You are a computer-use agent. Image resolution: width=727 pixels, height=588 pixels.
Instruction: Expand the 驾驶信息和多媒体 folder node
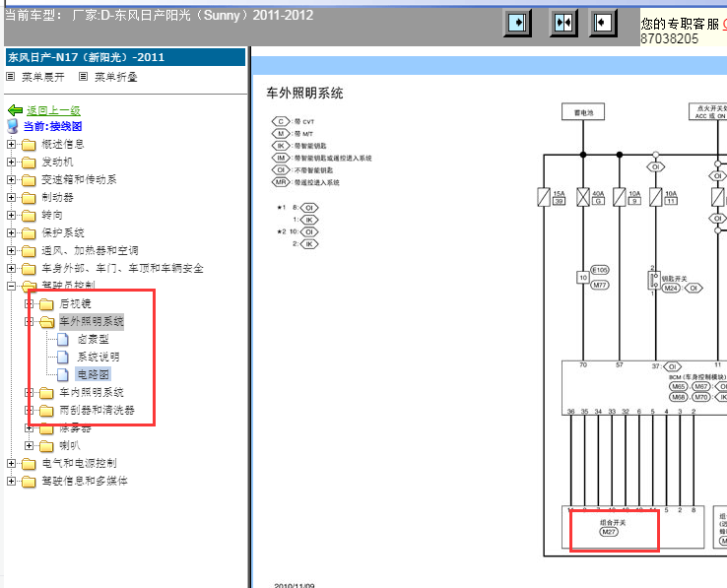[11, 481]
